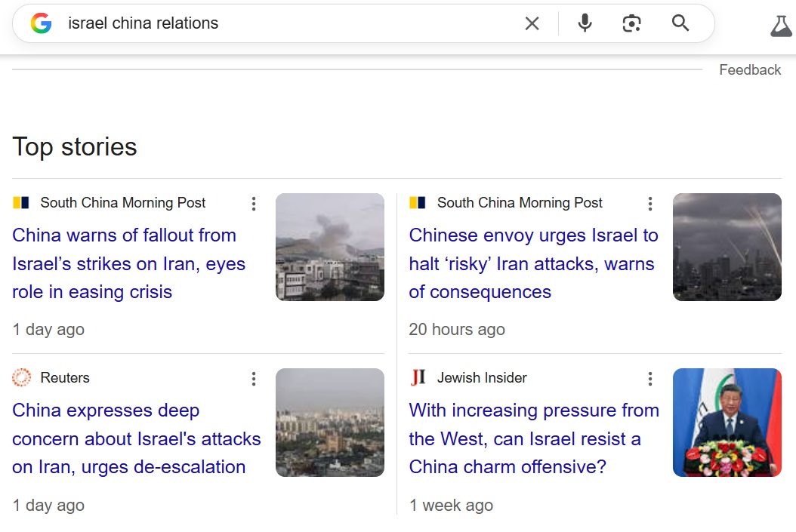796x532 pixels.
Task: Click the Feedback link
Action: pyautogui.click(x=750, y=70)
